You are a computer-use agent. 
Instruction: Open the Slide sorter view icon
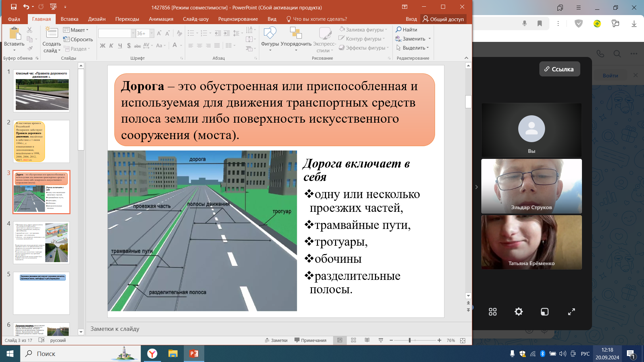click(354, 340)
